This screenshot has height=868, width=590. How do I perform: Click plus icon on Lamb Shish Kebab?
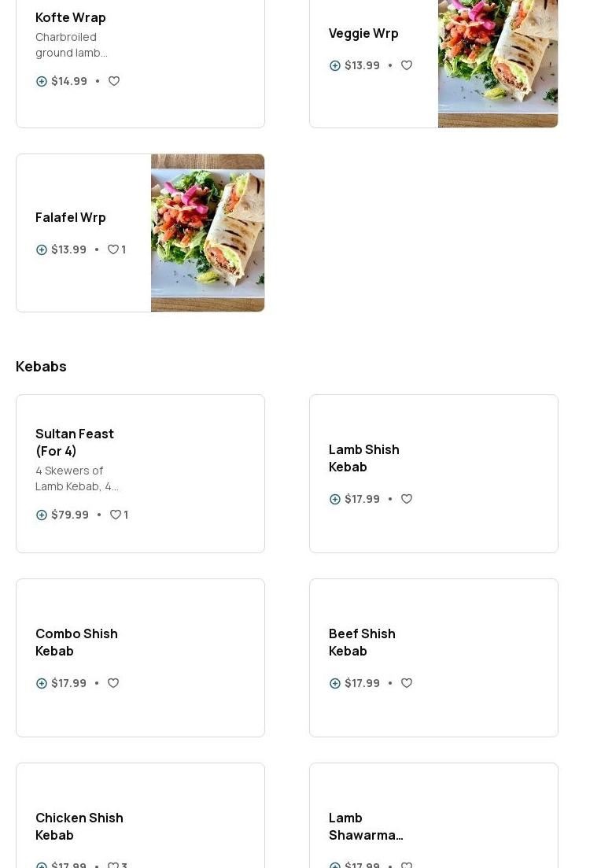pyautogui.click(x=335, y=499)
